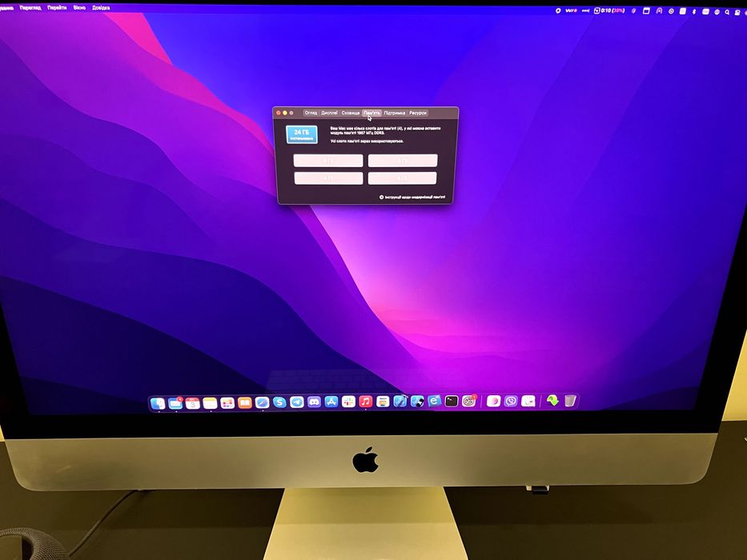Select the top-right memory slot

pyautogui.click(x=403, y=161)
